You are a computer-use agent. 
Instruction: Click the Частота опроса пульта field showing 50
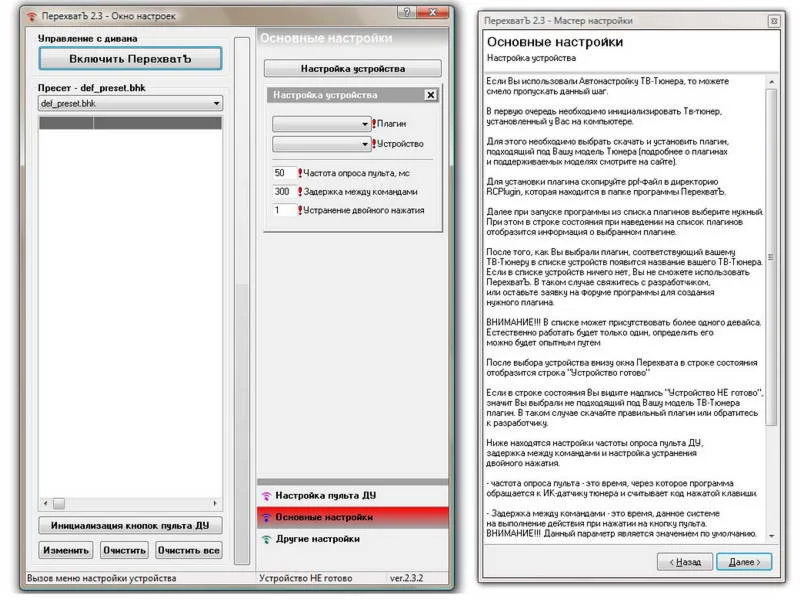[285, 173]
